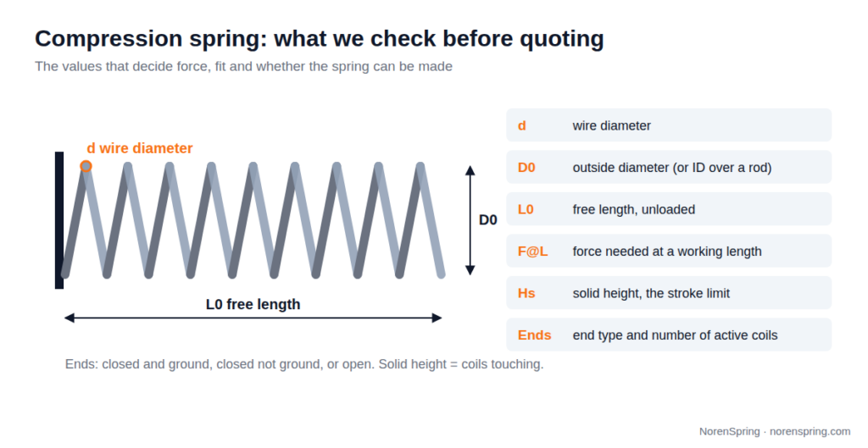Click the L0 free length horizontal arrow

(253, 318)
